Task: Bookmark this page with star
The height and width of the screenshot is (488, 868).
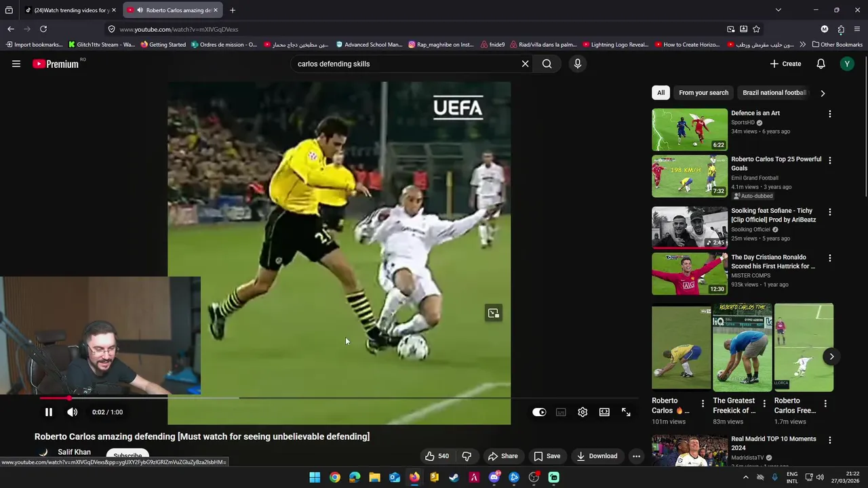Action: [x=756, y=29]
